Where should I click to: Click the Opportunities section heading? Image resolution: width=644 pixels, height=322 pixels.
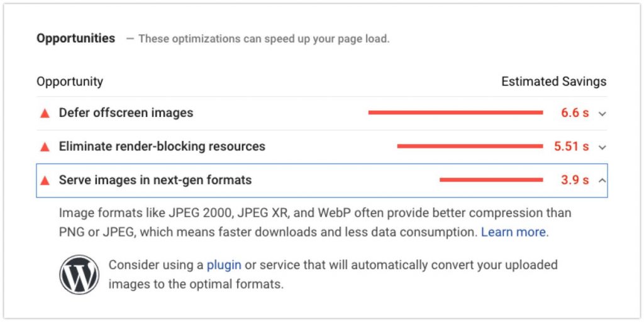(75, 38)
